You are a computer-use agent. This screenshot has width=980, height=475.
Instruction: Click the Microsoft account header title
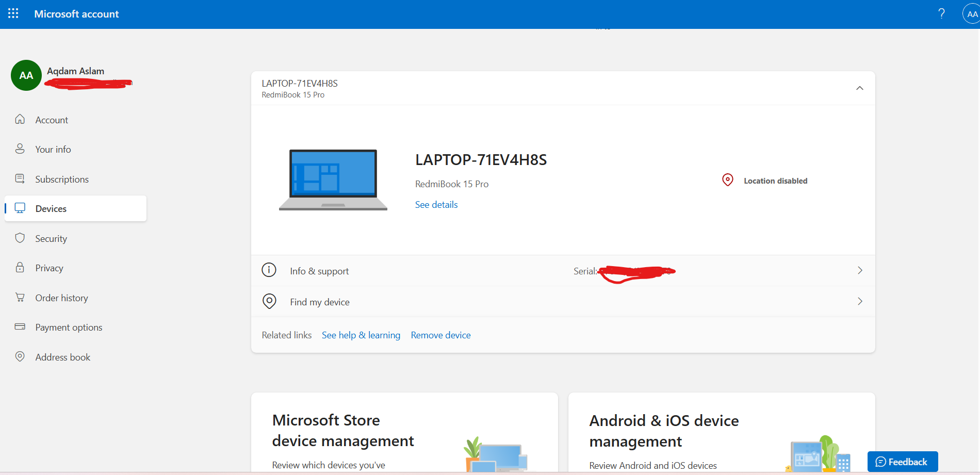coord(76,14)
